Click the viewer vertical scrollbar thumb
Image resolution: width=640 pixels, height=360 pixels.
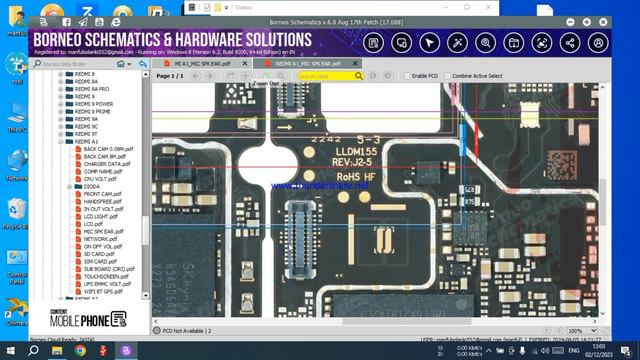tap(602, 202)
